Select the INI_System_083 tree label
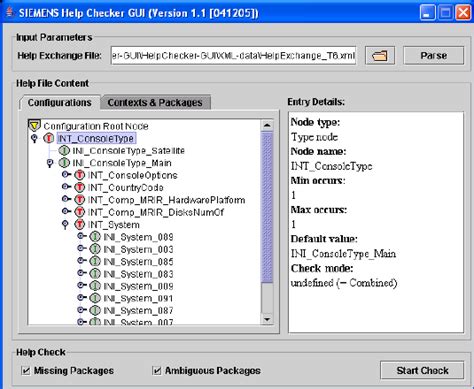The width and height of the screenshot is (474, 389). [138, 274]
